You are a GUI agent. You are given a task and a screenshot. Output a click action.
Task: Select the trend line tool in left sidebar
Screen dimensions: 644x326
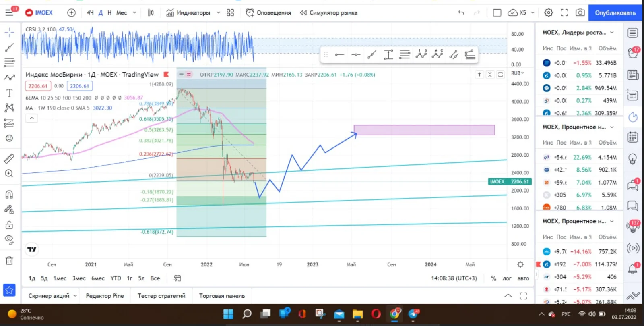tap(9, 48)
